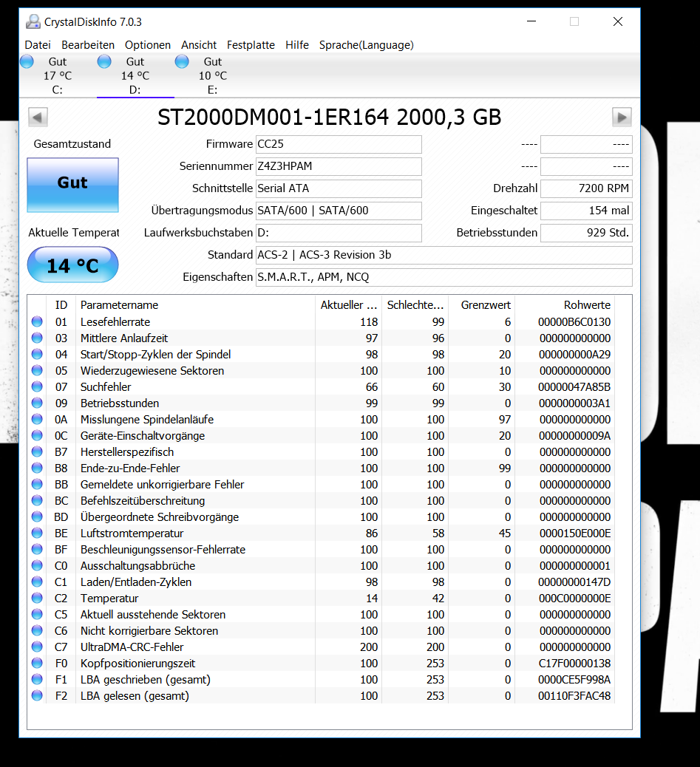Click status icon of Start/Stopp-Zyklen row
The width and height of the screenshot is (700, 767).
point(37,354)
